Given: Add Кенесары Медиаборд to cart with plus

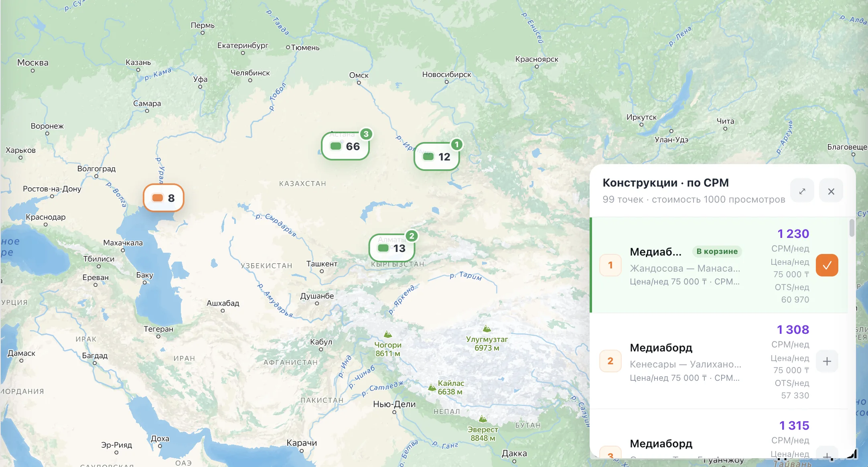Looking at the screenshot, I should coord(827,361).
